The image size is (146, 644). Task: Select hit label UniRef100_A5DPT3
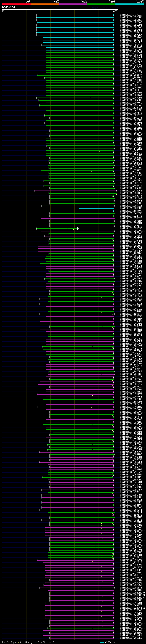[x=131, y=218]
